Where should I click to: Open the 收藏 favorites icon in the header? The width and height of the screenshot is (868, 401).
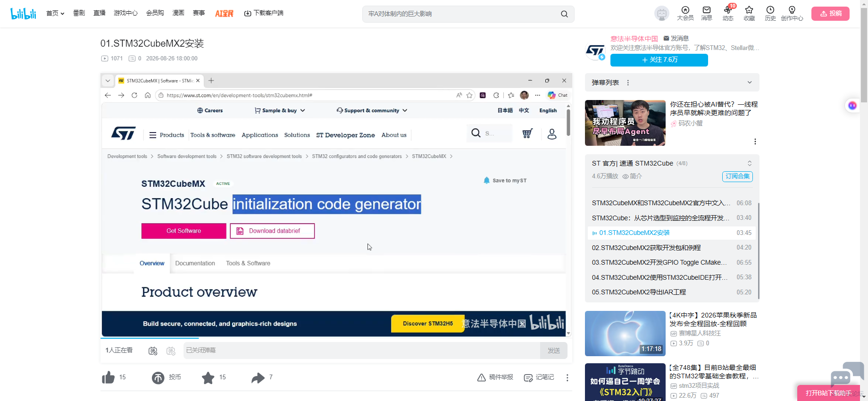749,13
